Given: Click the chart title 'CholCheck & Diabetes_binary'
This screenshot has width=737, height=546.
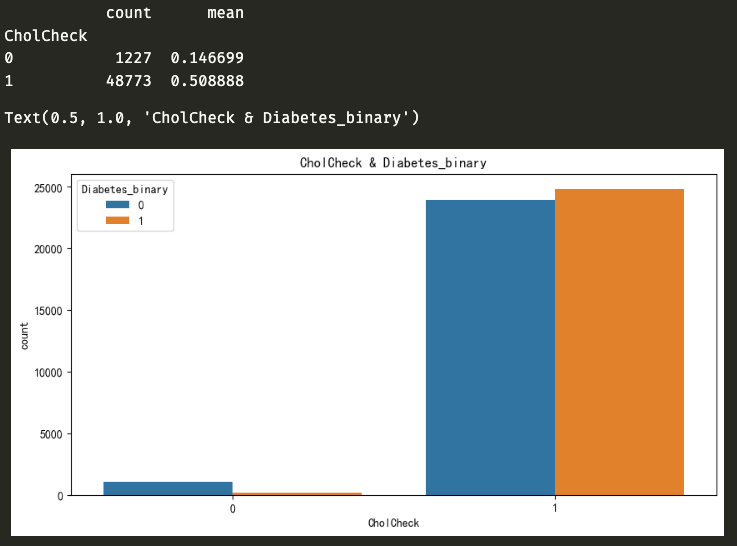Looking at the screenshot, I should point(393,163).
